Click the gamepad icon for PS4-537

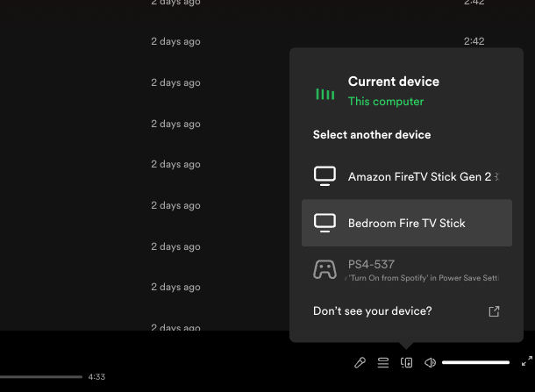[325, 269]
